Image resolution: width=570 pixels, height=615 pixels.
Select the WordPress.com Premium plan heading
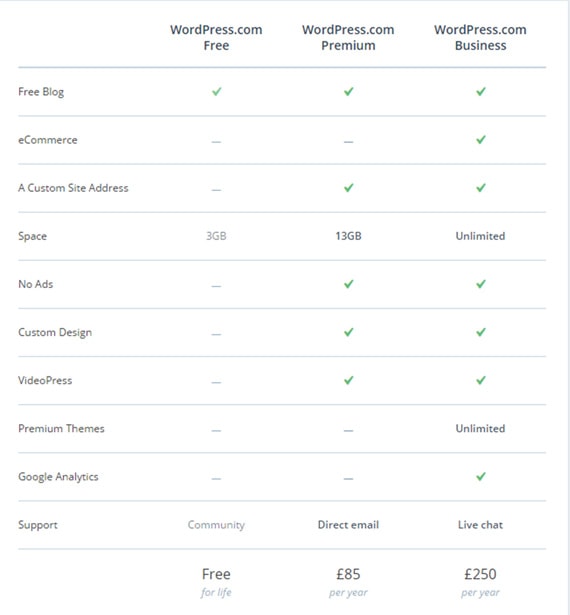click(x=348, y=38)
